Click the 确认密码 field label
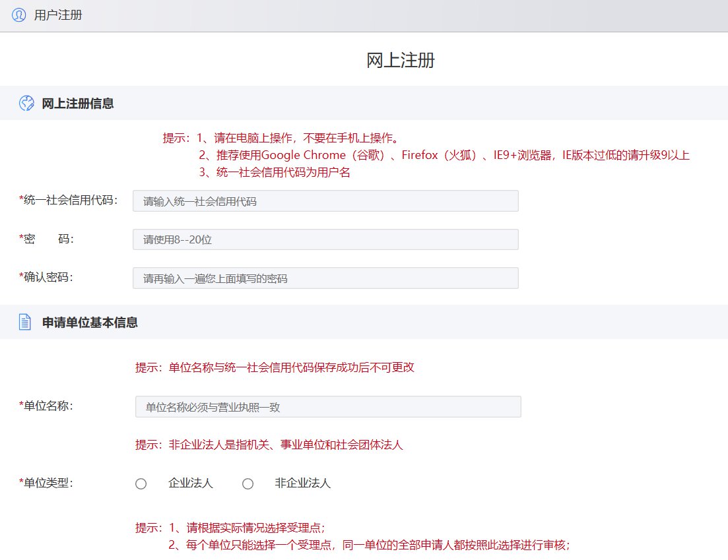 pyautogui.click(x=46, y=277)
